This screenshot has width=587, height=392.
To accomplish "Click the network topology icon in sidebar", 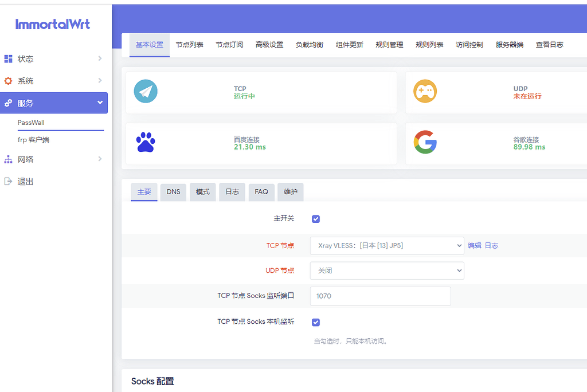I will click(8, 159).
